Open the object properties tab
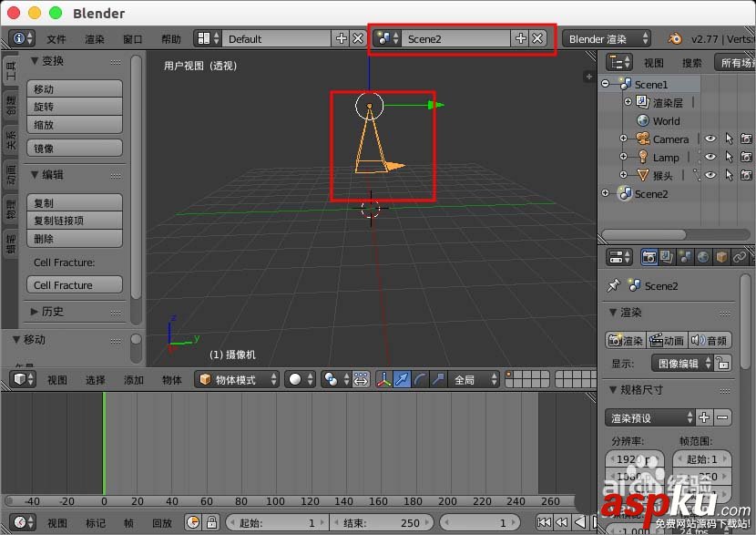This screenshot has height=535, width=756. 721,257
